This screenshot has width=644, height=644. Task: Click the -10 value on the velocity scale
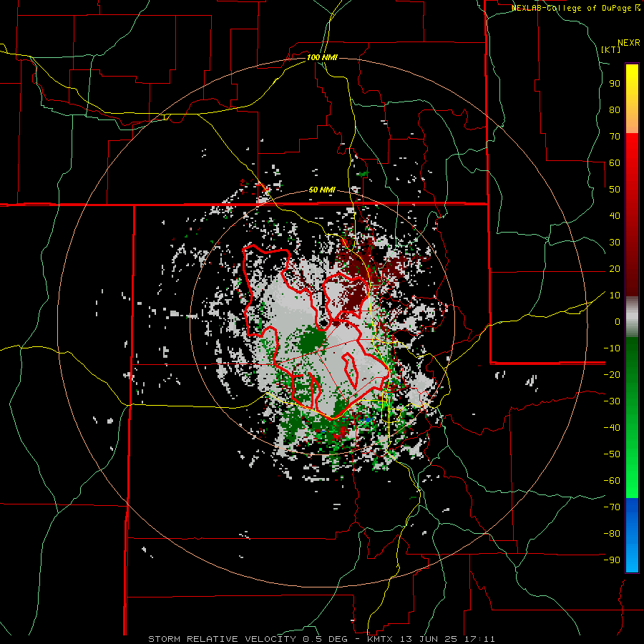[x=612, y=348]
